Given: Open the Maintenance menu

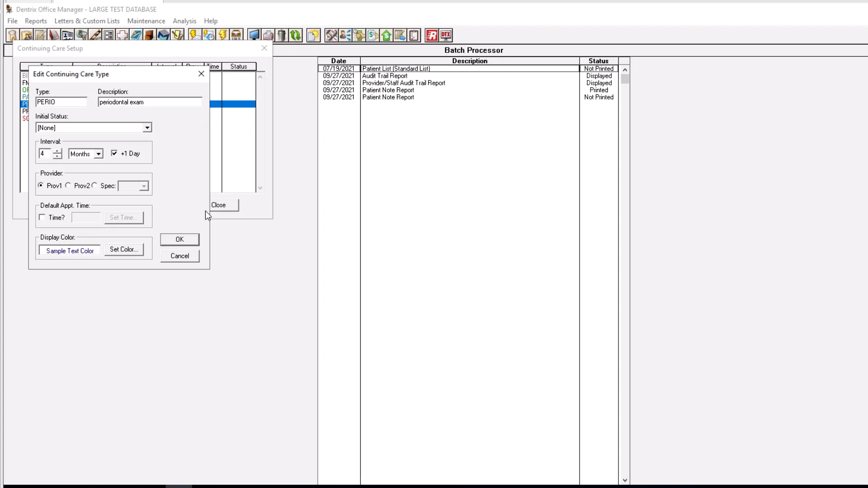Looking at the screenshot, I should [146, 21].
